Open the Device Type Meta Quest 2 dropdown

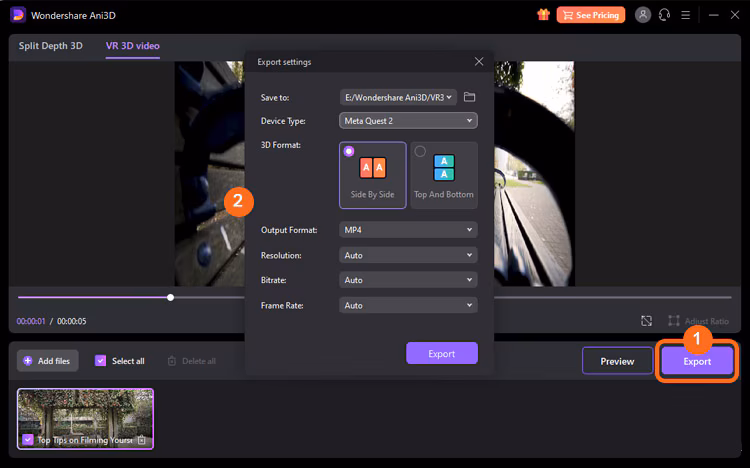408,121
